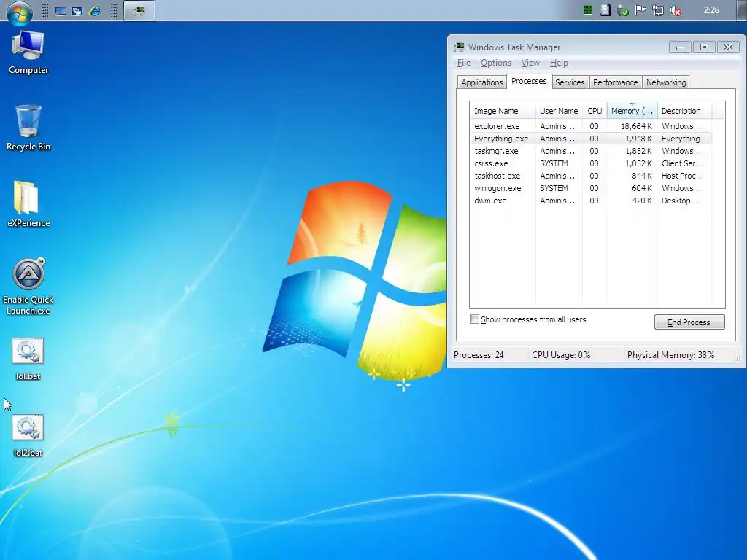Viewport: 747px width, 560px height.
Task: Click green CPU meter tray icon
Action: tap(588, 10)
